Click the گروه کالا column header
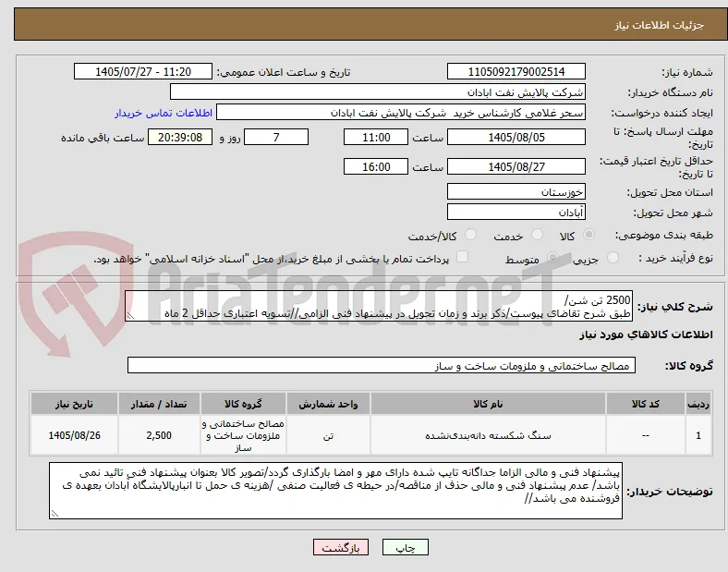This screenshot has width=728, height=572. (243, 404)
